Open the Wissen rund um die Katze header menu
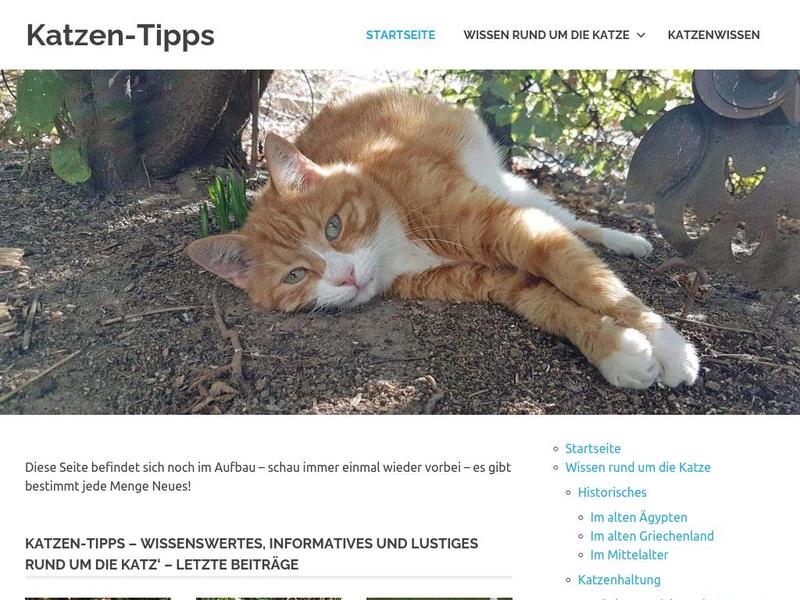 tap(546, 35)
